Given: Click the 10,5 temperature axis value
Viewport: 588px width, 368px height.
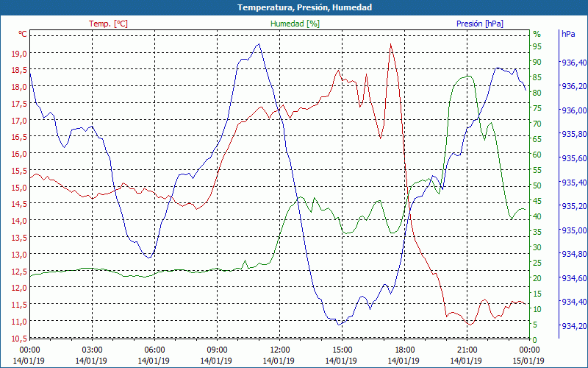Looking at the screenshot, I should [20, 339].
